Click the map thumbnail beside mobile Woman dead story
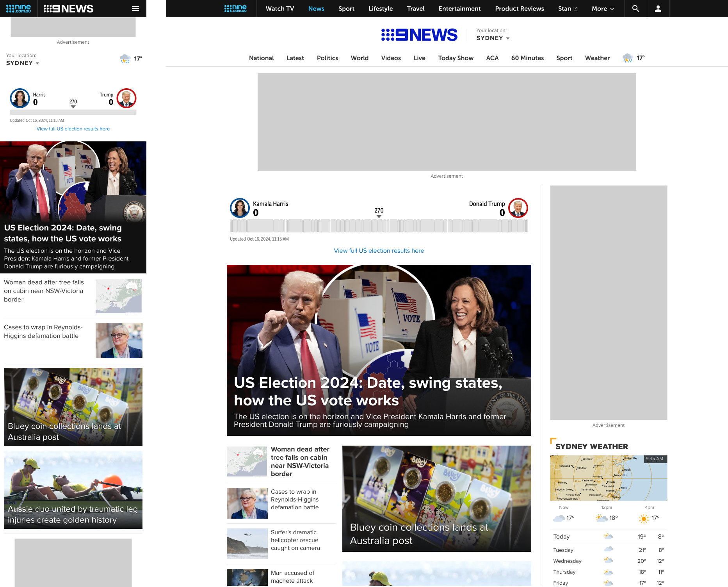Screen dimensions: 728x587 click(119, 296)
